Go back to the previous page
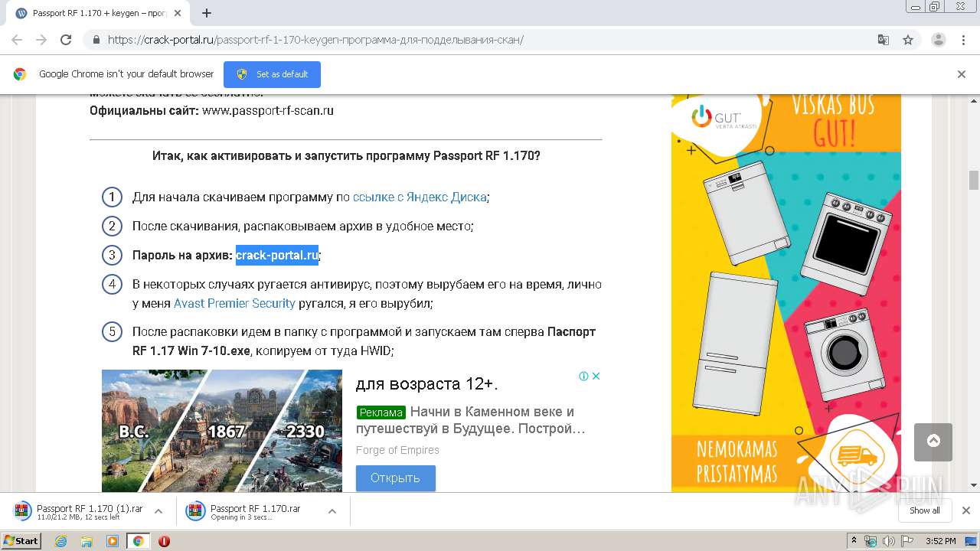Screen dimensions: 980x551 click(17, 40)
